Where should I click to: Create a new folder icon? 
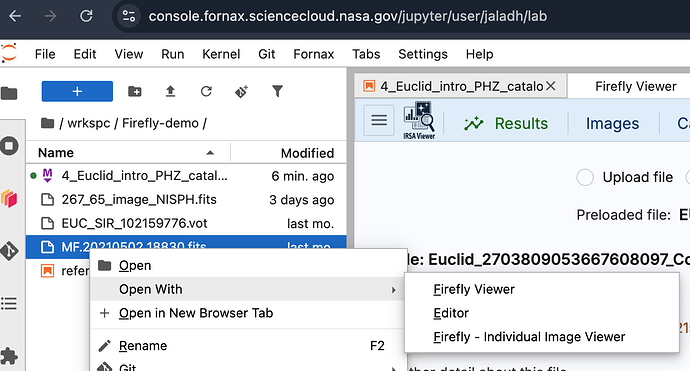(135, 92)
